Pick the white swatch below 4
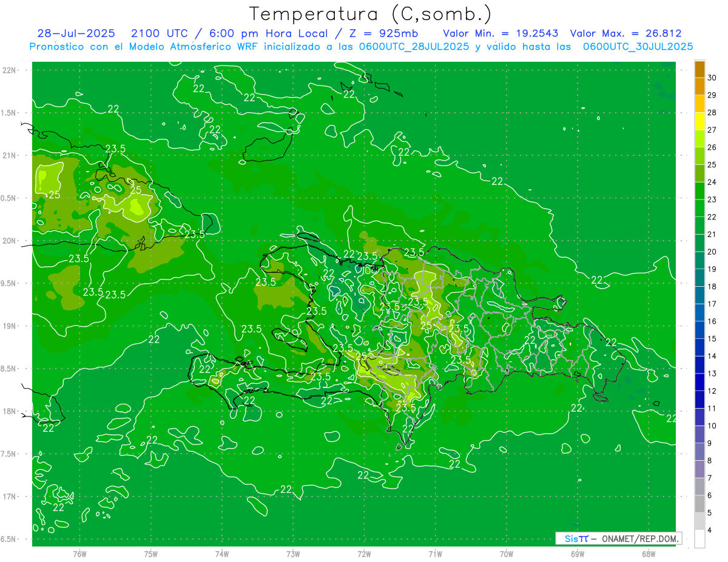Image resolution: width=728 pixels, height=562 pixels. [x=699, y=539]
